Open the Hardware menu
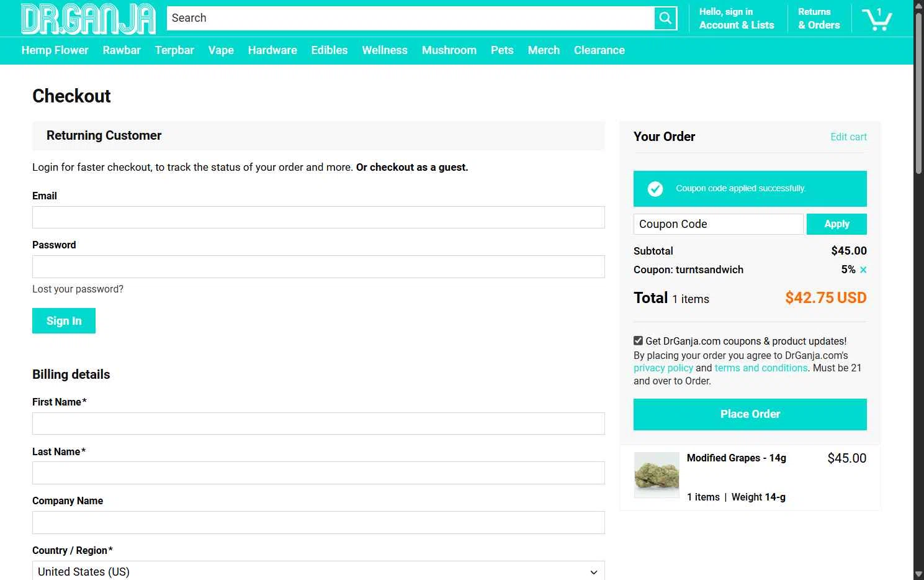The image size is (924, 580). 272,50
